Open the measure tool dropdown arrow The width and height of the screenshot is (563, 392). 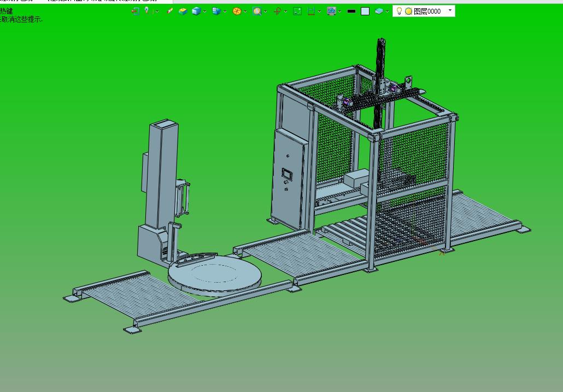click(x=319, y=11)
